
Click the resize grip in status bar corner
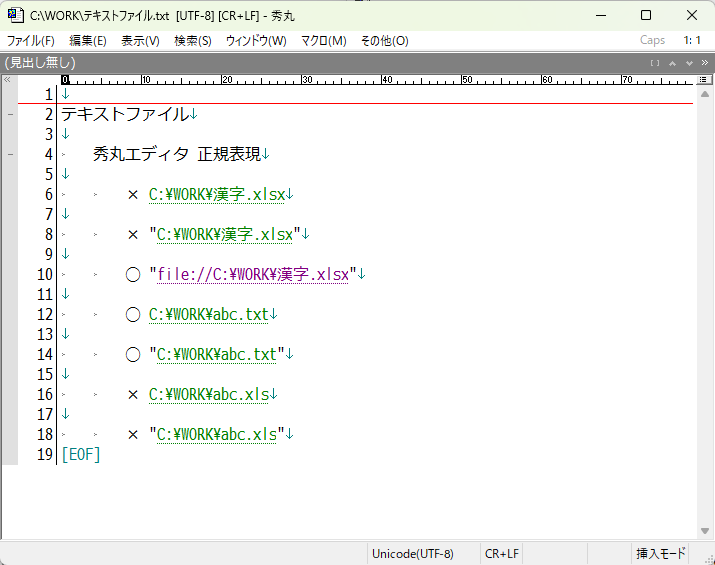coord(706,556)
